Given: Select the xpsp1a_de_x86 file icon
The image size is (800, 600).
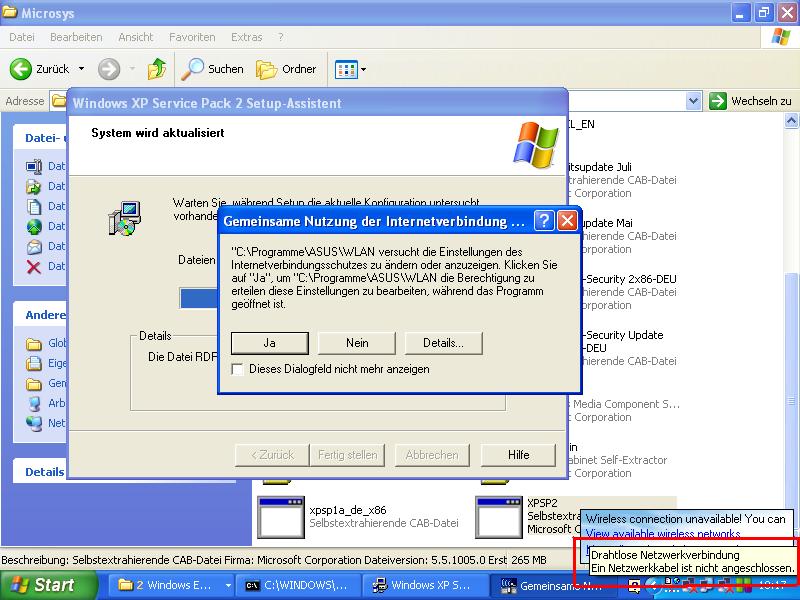Looking at the screenshot, I should point(281,517).
